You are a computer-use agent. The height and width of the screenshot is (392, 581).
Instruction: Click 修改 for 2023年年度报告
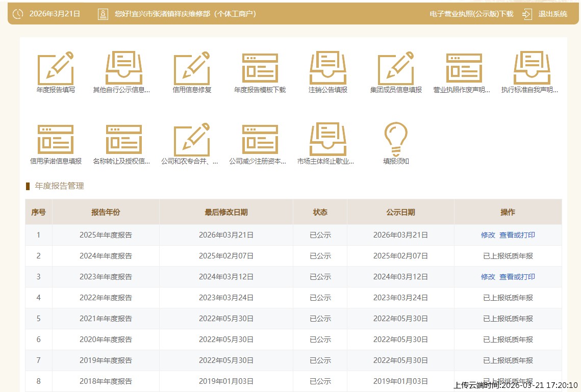[488, 277]
